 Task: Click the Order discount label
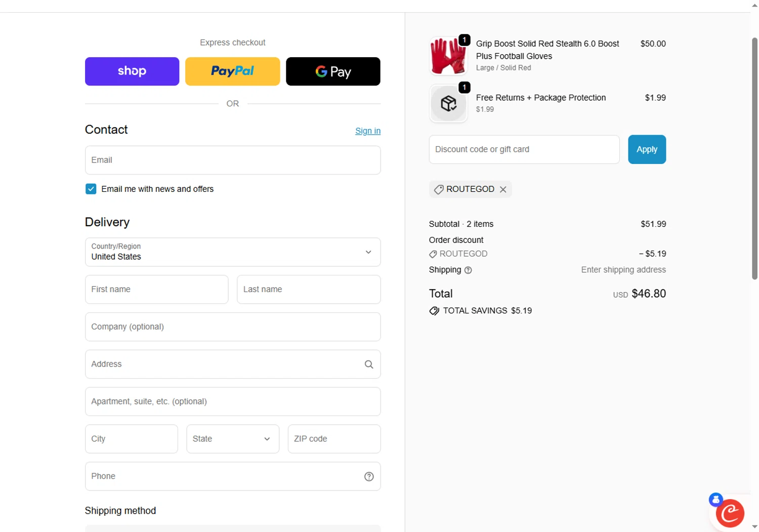coord(456,240)
